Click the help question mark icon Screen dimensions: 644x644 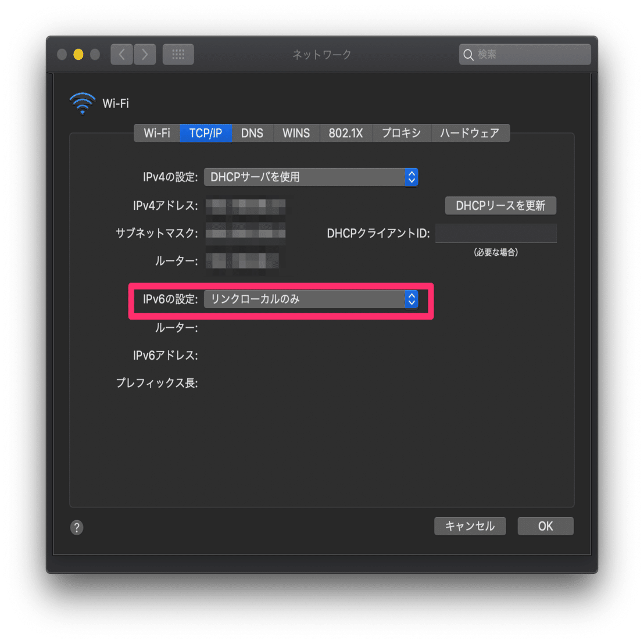76,527
